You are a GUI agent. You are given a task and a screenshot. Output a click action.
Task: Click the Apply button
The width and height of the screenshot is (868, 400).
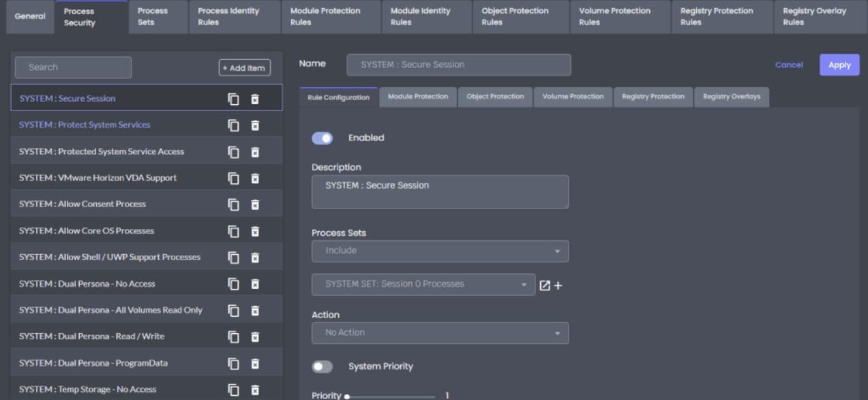pos(839,65)
